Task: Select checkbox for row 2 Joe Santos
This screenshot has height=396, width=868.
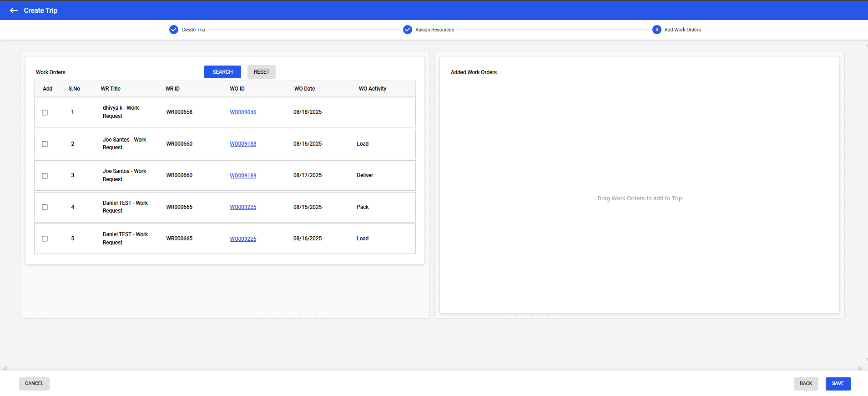Action: point(45,144)
